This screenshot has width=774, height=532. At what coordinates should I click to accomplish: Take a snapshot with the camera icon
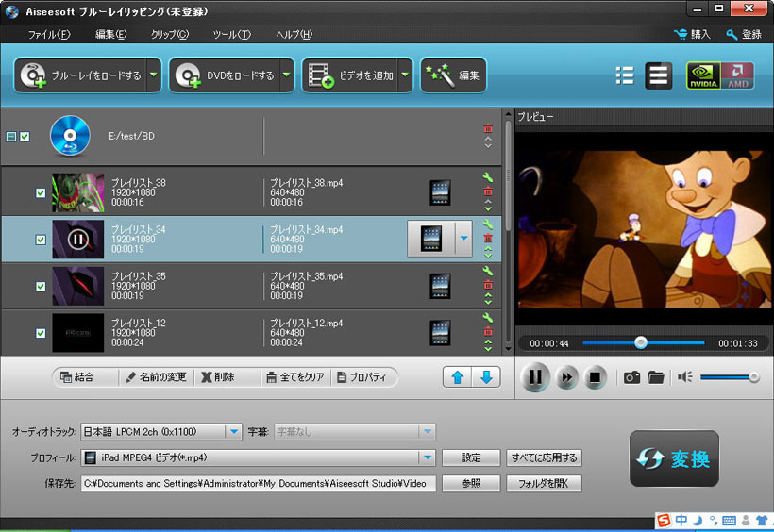coord(631,378)
